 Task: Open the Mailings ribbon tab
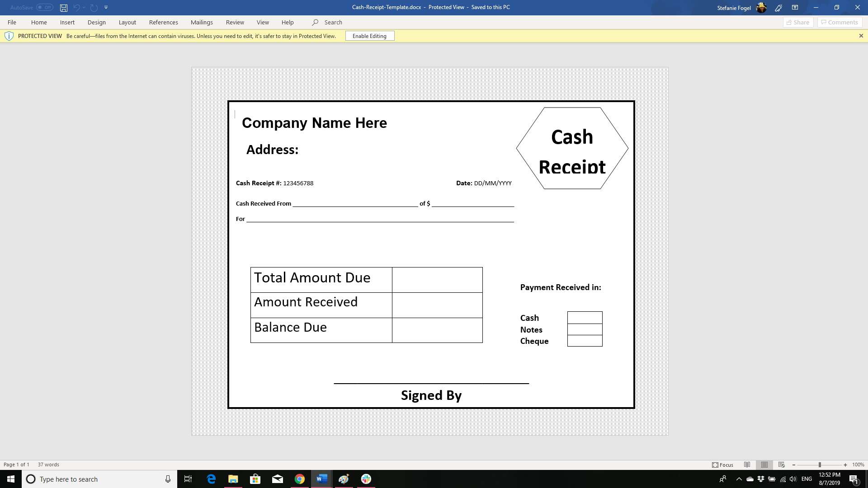pyautogui.click(x=202, y=22)
